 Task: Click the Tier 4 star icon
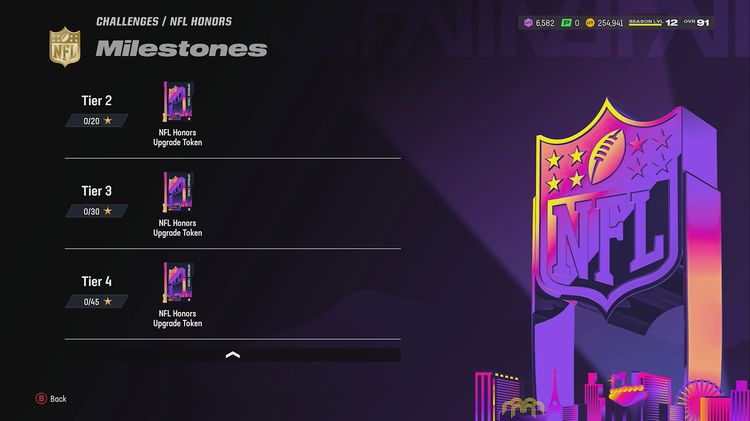[x=108, y=301]
